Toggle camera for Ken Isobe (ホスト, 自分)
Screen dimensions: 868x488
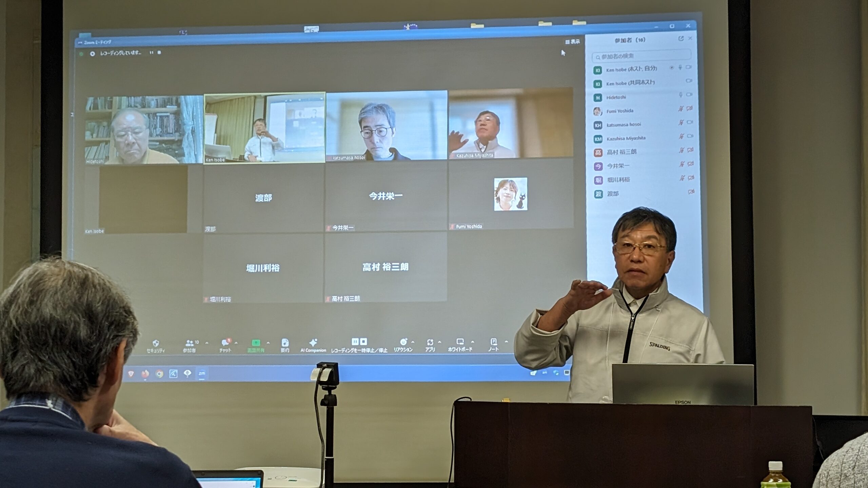click(x=689, y=67)
